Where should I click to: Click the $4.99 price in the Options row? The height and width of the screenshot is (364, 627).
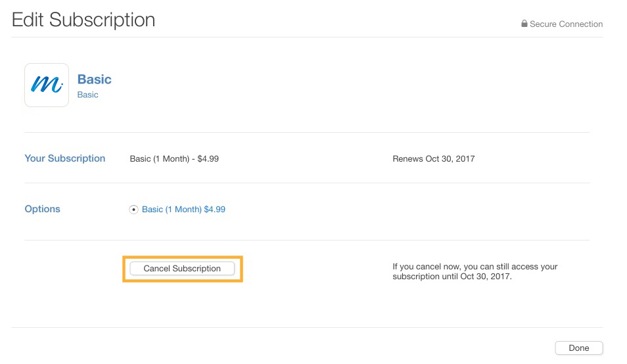coord(215,210)
